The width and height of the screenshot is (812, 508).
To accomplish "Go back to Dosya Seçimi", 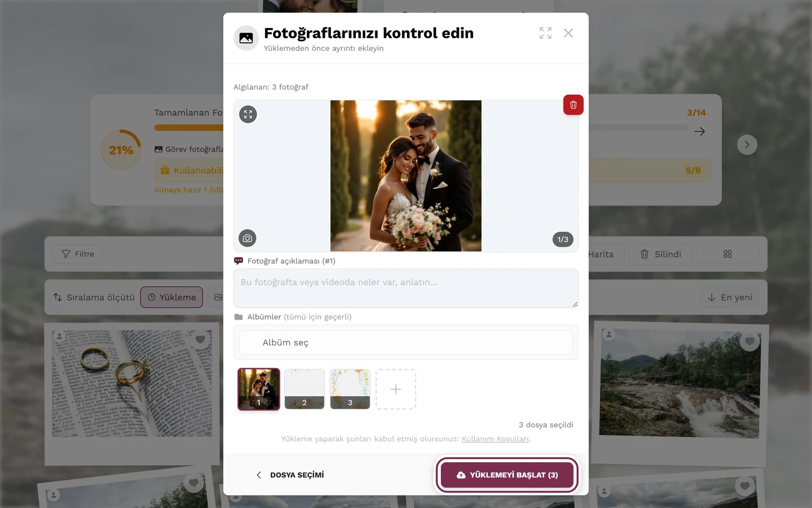I will pos(290,475).
